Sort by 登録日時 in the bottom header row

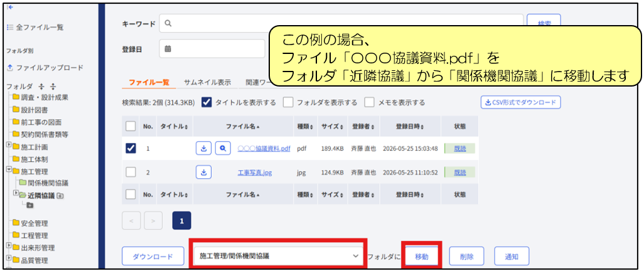tap(411, 194)
